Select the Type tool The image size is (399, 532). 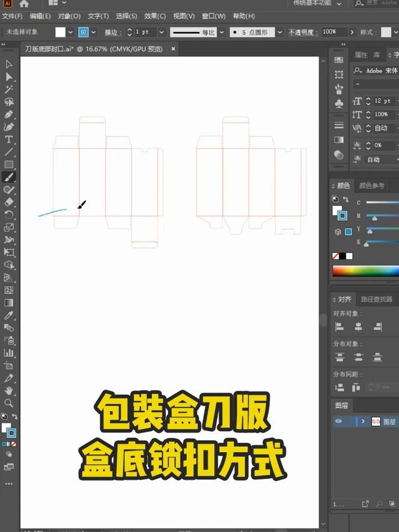9,140
